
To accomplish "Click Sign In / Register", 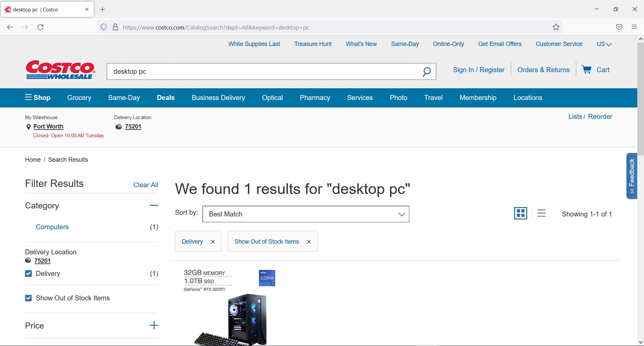I will click(x=479, y=69).
